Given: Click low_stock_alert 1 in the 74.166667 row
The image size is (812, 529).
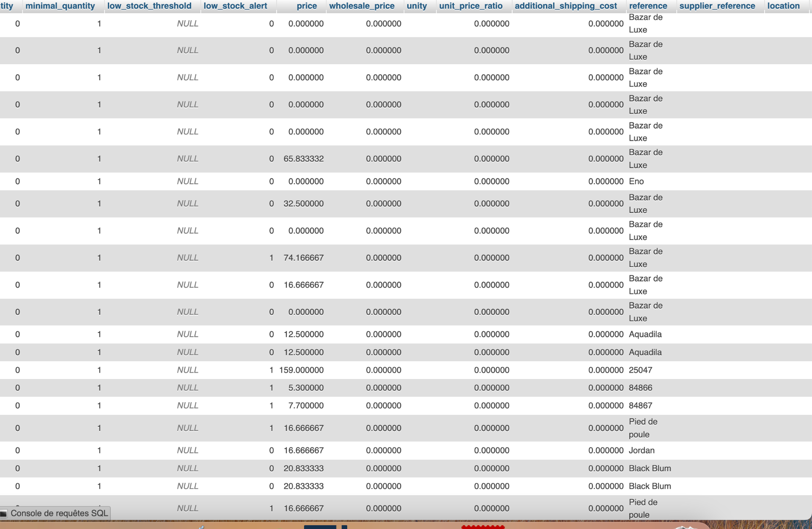Looking at the screenshot, I should click(272, 258).
